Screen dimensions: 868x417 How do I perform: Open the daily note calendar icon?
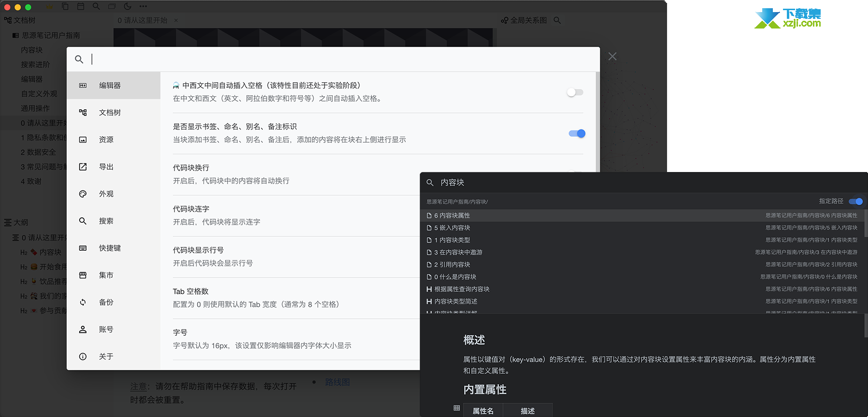click(81, 6)
